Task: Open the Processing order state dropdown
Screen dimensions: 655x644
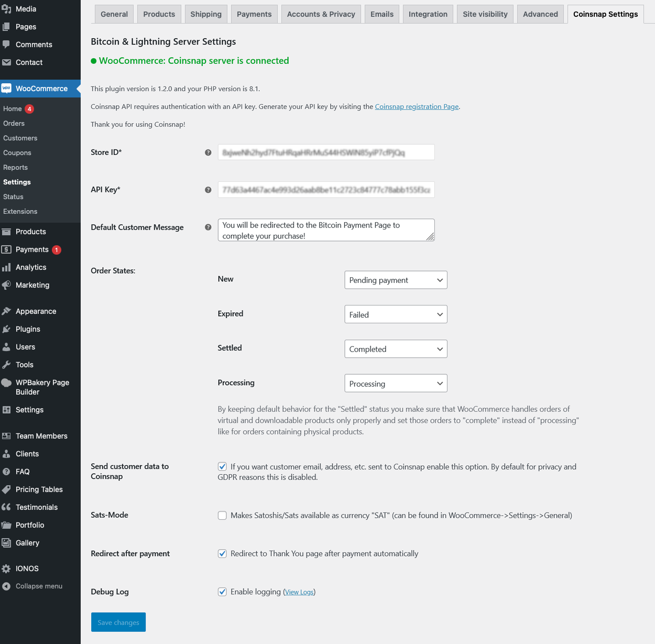Action: (x=396, y=384)
